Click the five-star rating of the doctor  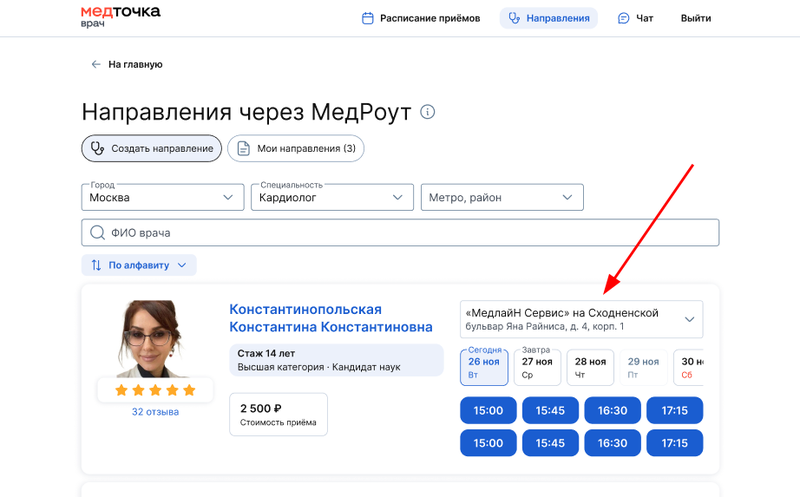(x=155, y=390)
